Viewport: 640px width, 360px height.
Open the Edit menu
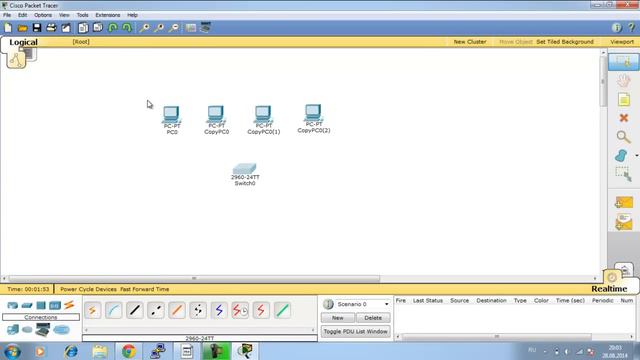22,15
